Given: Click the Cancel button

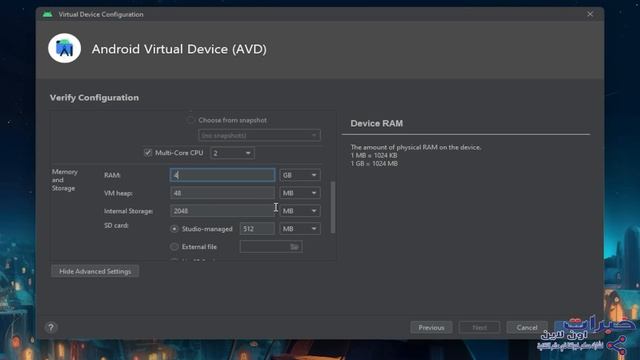Looking at the screenshot, I should (527, 327).
